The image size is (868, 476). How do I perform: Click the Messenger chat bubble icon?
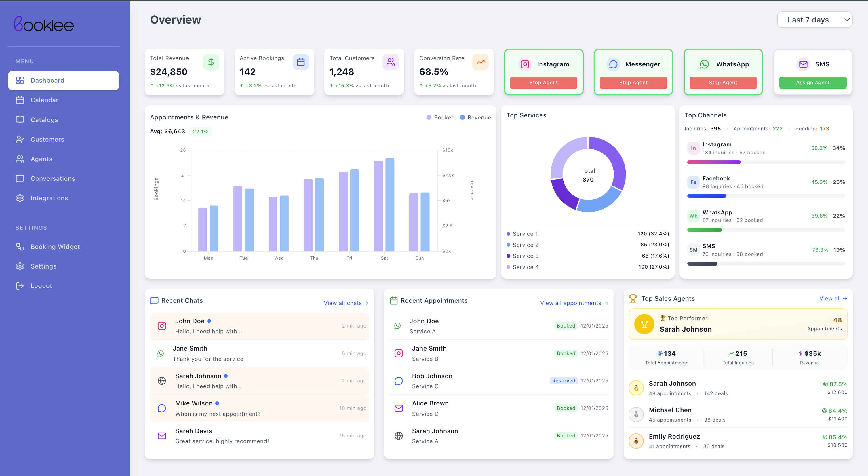(613, 64)
